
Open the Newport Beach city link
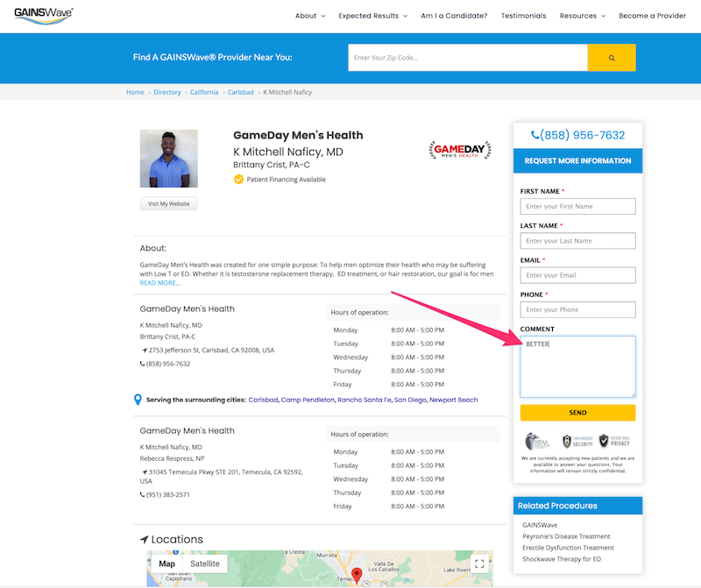(x=453, y=400)
